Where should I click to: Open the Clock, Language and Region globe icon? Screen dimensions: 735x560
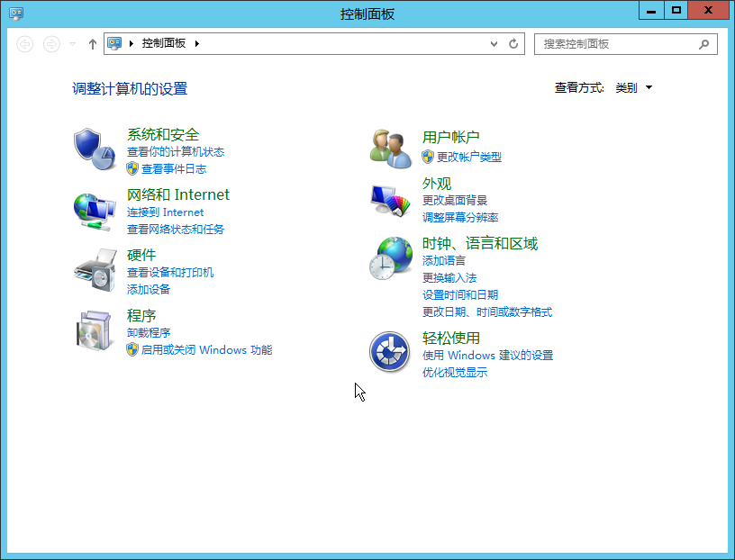(x=391, y=258)
